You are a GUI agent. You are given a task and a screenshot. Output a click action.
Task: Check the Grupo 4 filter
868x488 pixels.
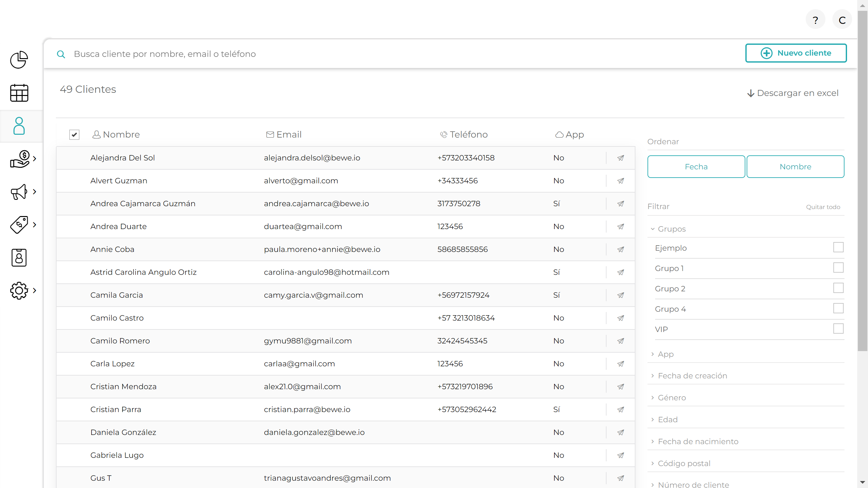(838, 308)
